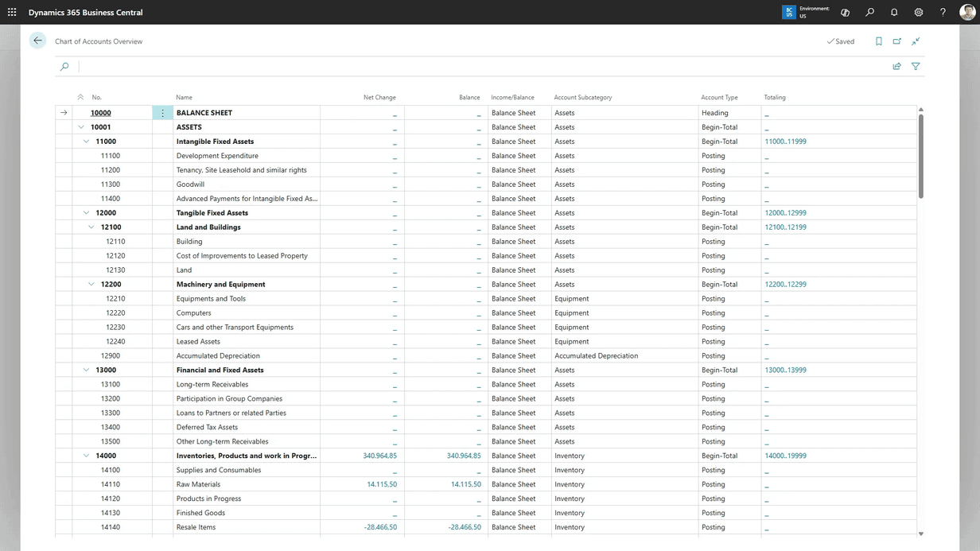
Task: Click the Account Subcategory column header
Action: pos(582,97)
